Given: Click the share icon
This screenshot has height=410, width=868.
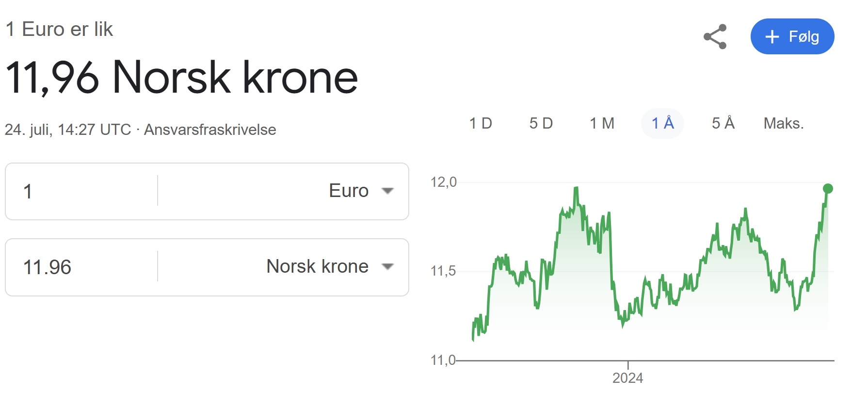Looking at the screenshot, I should pyautogui.click(x=715, y=36).
